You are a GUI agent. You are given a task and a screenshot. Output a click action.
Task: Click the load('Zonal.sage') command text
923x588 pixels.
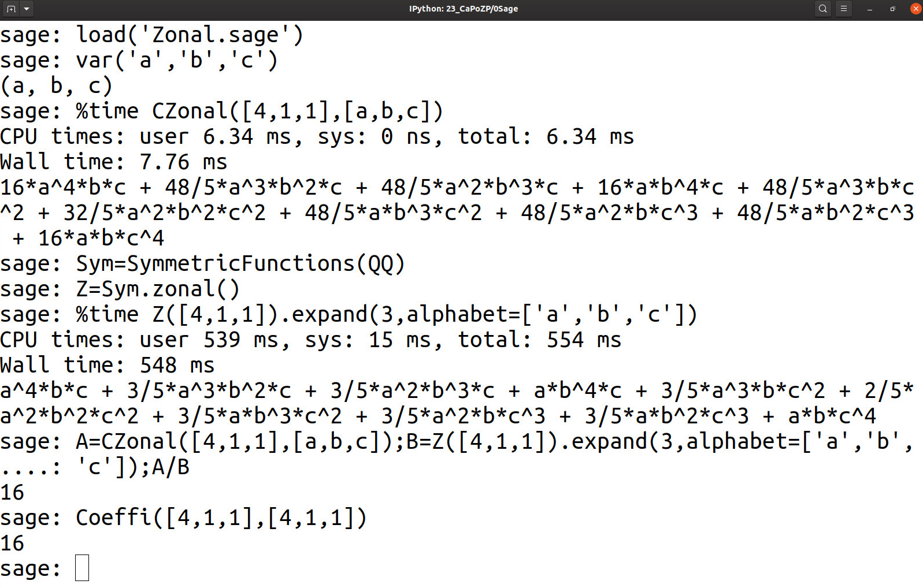coord(190,35)
